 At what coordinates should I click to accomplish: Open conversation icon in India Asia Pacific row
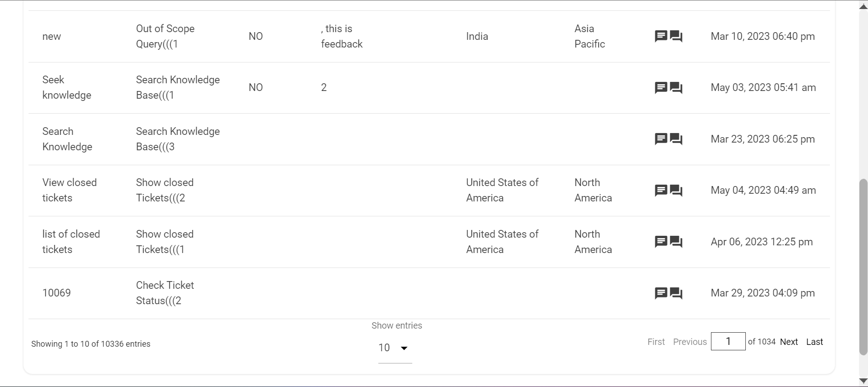676,36
